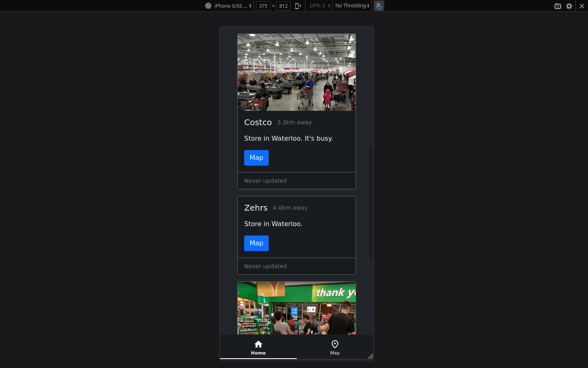Click the page scrollbar in viewport
Viewport: 588px width, 368px height.
click(371, 203)
